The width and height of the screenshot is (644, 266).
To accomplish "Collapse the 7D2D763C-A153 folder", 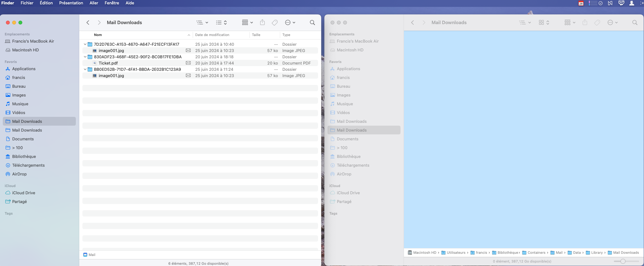I will (x=85, y=44).
